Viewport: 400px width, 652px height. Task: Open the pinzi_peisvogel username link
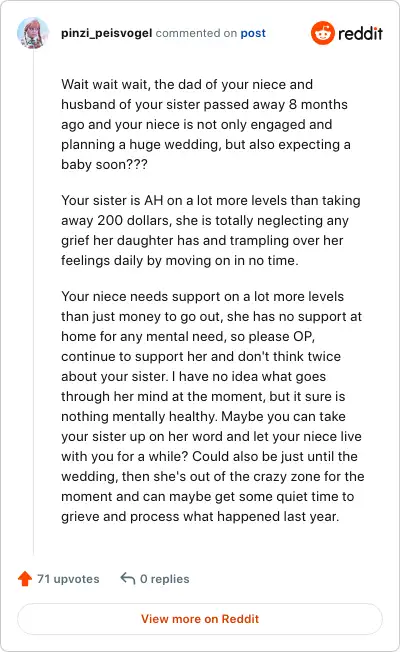pyautogui.click(x=106, y=33)
